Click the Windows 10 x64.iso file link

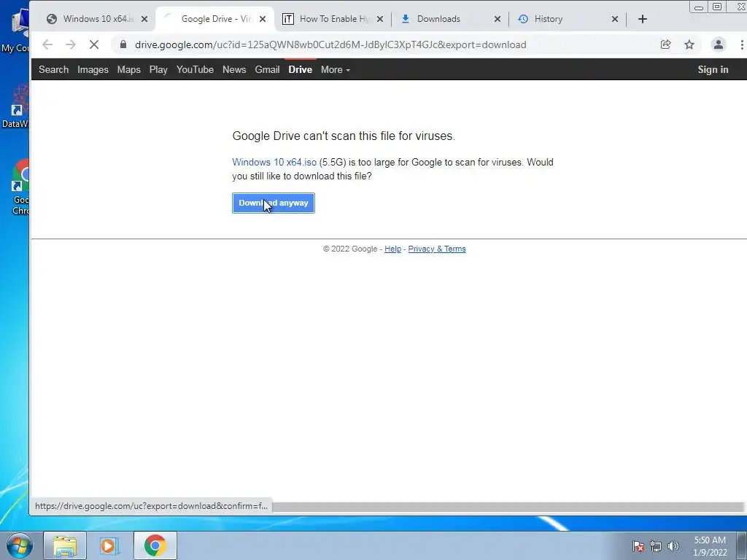click(274, 162)
